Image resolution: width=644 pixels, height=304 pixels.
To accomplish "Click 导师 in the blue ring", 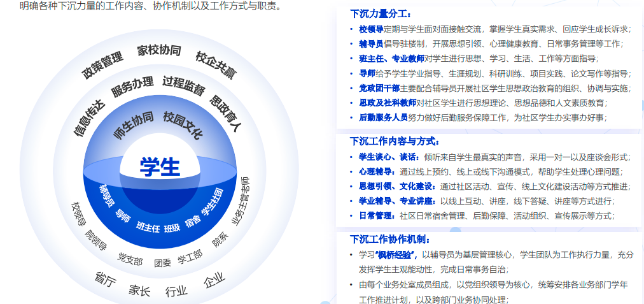I will click(123, 215).
